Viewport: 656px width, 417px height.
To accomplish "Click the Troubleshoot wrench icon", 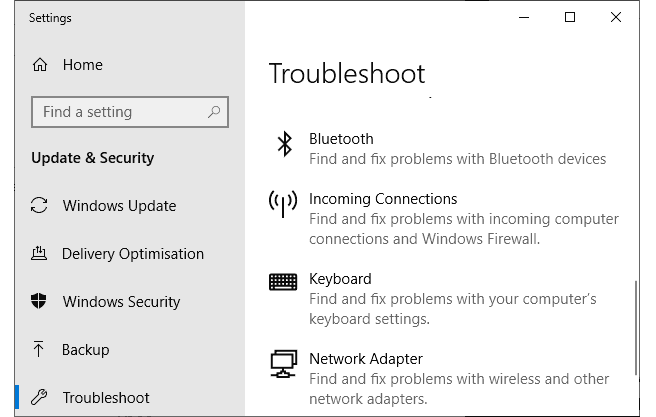I will pos(40,398).
